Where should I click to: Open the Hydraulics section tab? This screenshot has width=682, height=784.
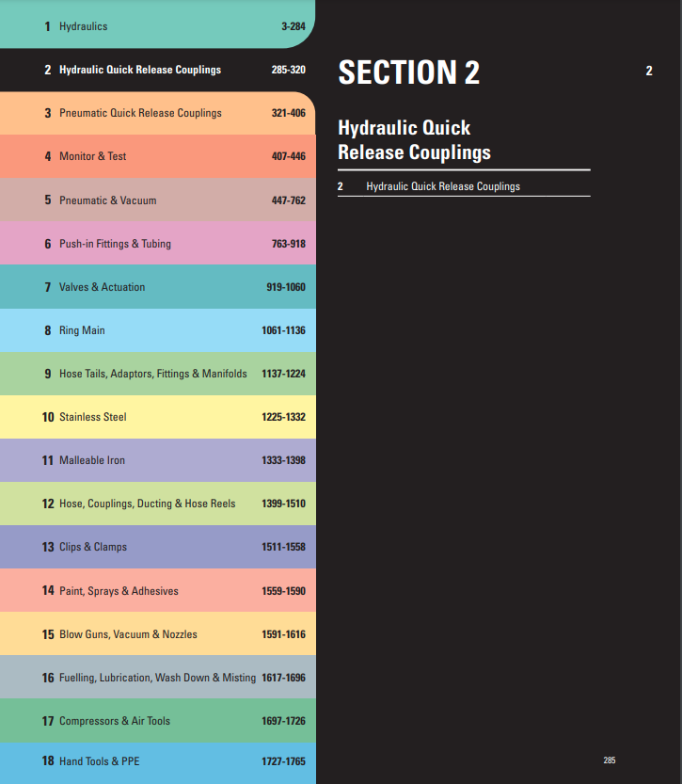tap(83, 26)
